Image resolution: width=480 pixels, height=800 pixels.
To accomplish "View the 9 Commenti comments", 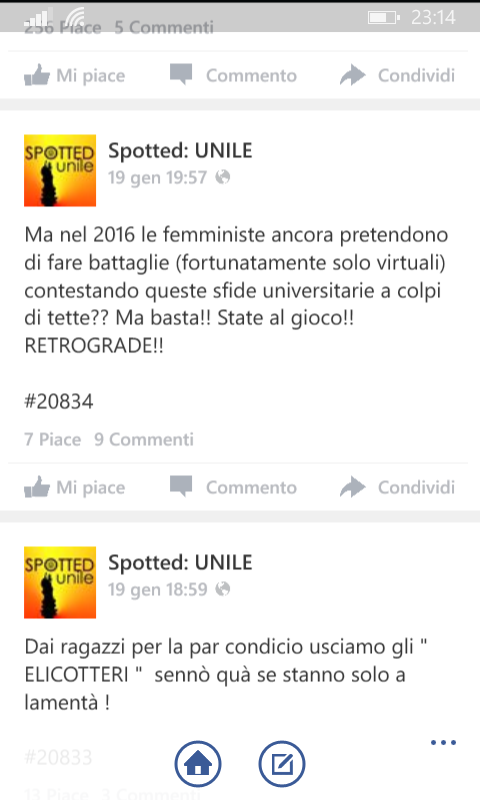I will click(x=144, y=439).
